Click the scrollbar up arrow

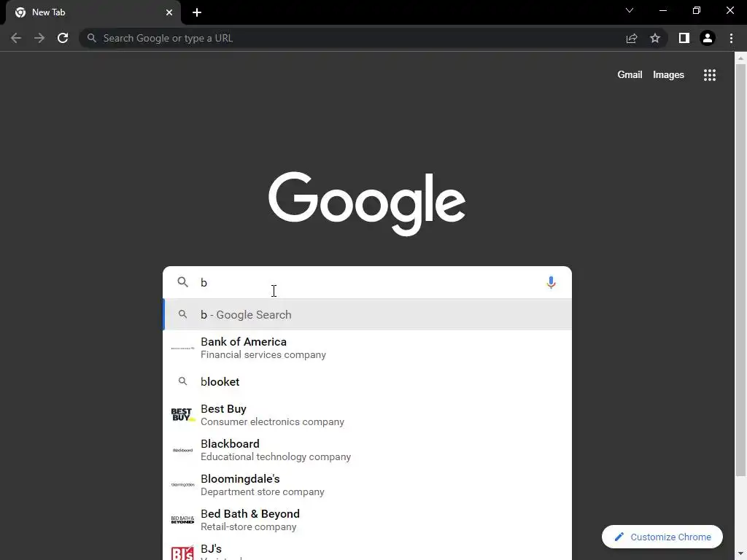click(x=740, y=58)
